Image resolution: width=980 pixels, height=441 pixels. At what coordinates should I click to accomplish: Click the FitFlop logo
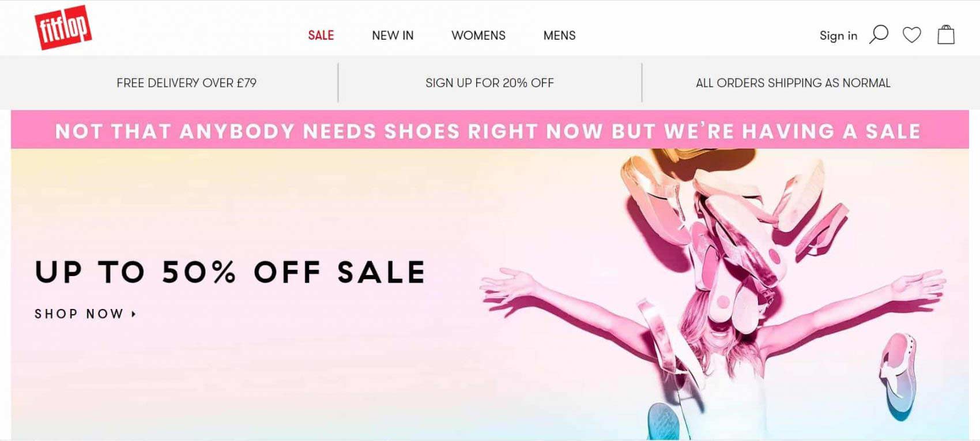[x=63, y=27]
